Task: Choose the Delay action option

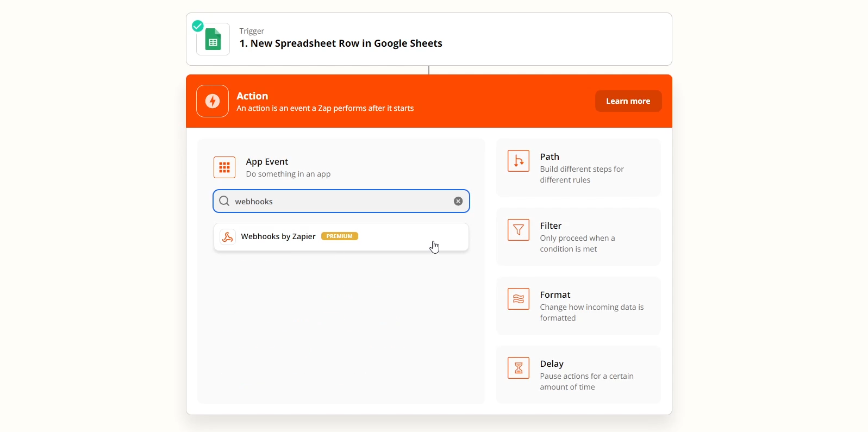Action: click(578, 374)
